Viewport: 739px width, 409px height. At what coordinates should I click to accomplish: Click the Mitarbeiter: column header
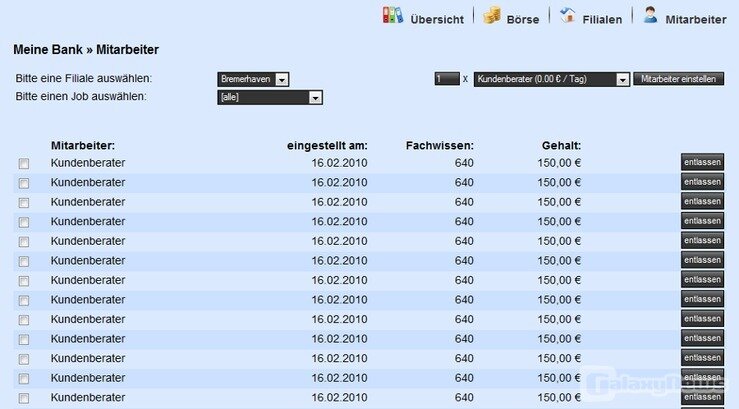[83, 146]
